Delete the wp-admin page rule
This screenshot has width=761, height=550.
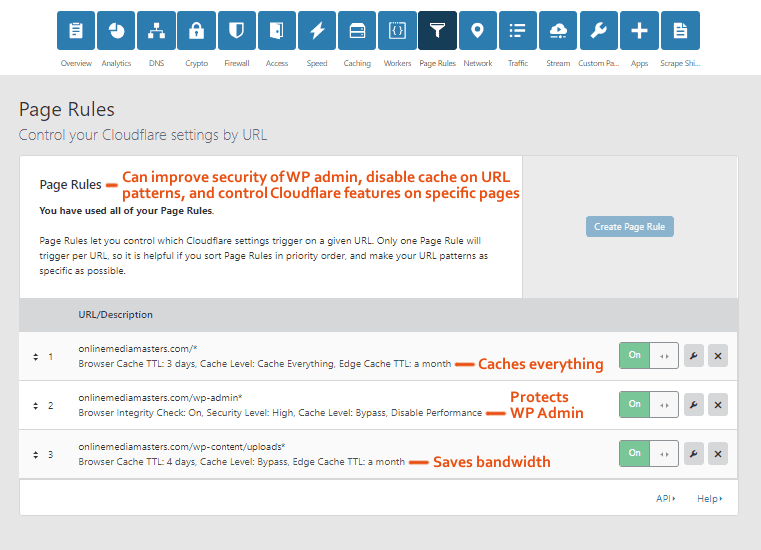click(718, 405)
